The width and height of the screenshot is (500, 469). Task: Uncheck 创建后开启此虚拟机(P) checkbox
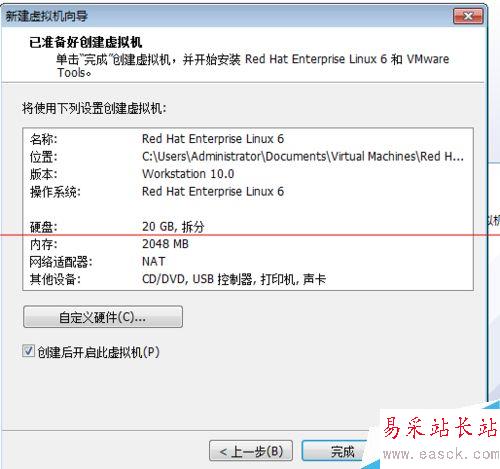pos(28,351)
